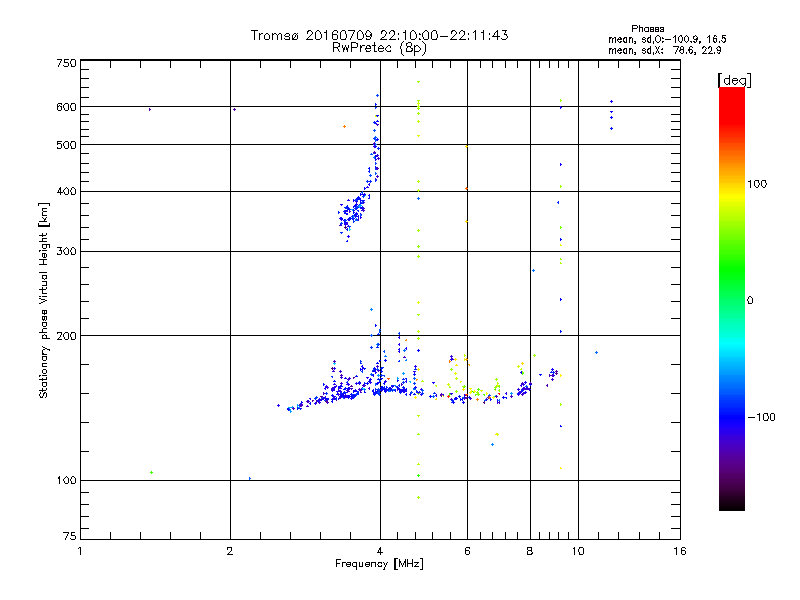Click the '8' frequency axis tick label

coord(530,551)
